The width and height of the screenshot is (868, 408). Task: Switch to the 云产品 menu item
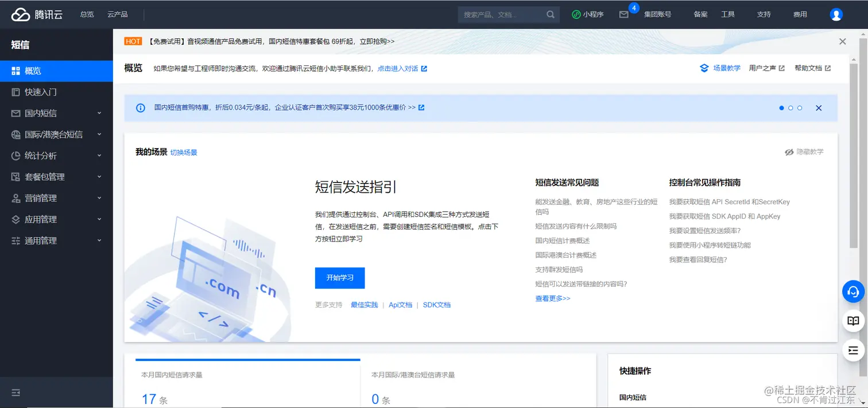coord(117,14)
